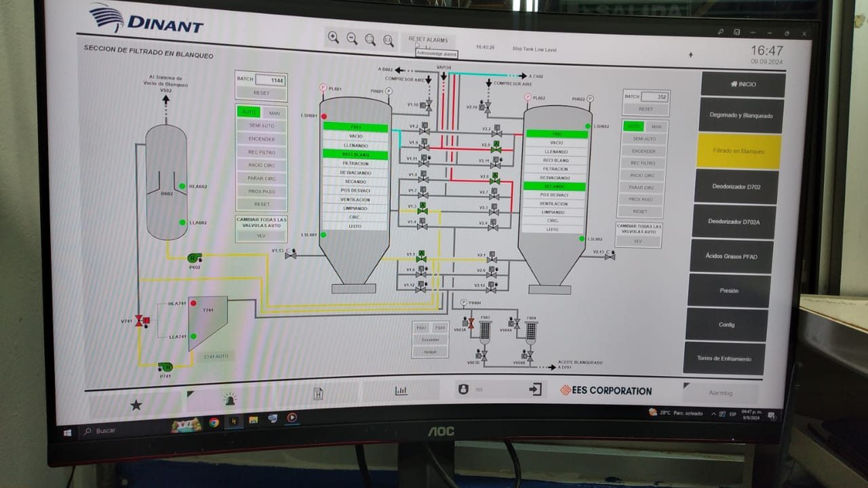Click green valve V1.1 symbol

click(x=421, y=256)
